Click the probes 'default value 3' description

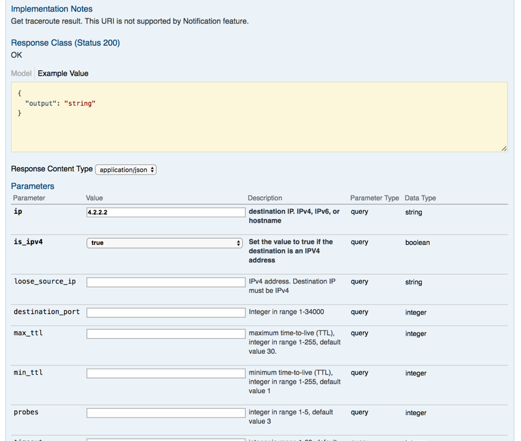tap(291, 417)
